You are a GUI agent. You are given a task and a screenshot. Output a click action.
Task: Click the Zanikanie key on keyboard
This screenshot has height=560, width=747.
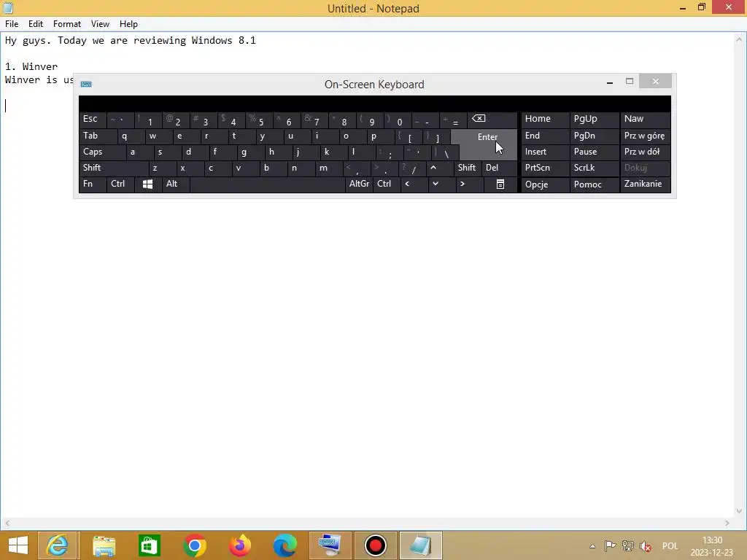[645, 184]
